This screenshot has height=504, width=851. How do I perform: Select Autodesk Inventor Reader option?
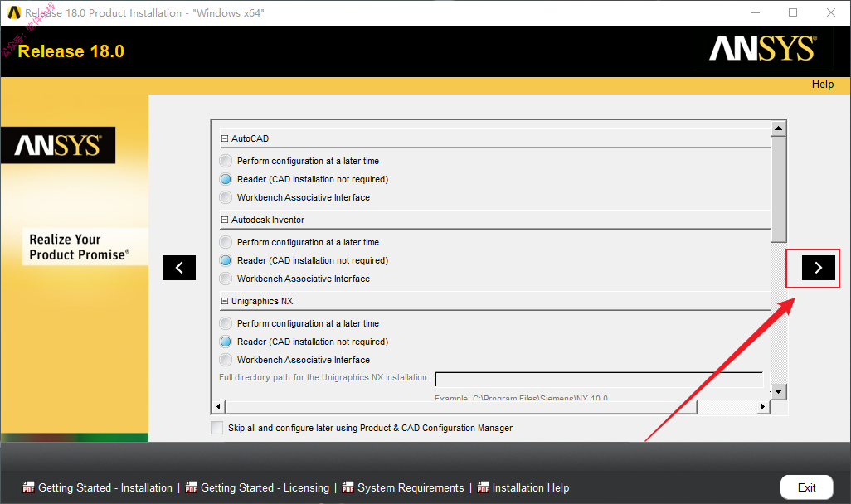226,260
